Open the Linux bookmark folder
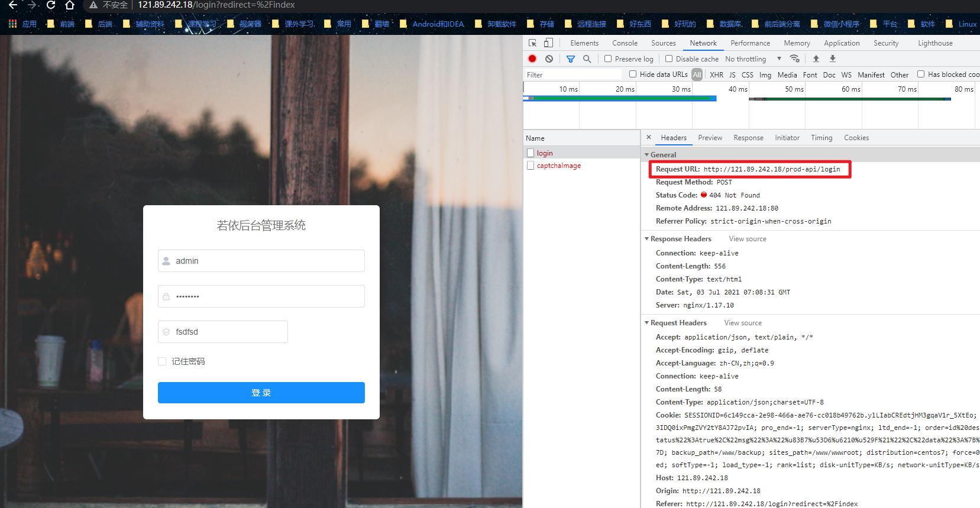Screen dimensions: 980x508 click(x=961, y=24)
